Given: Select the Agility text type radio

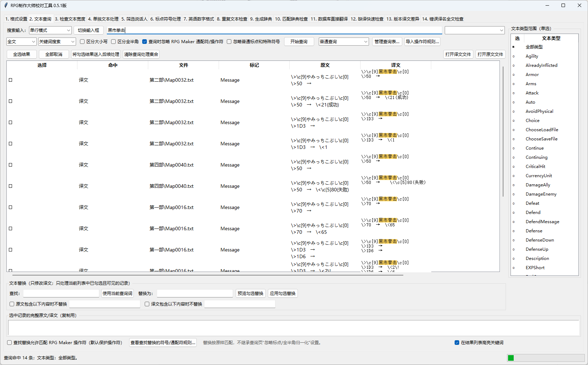Looking at the screenshot, I should [x=514, y=56].
